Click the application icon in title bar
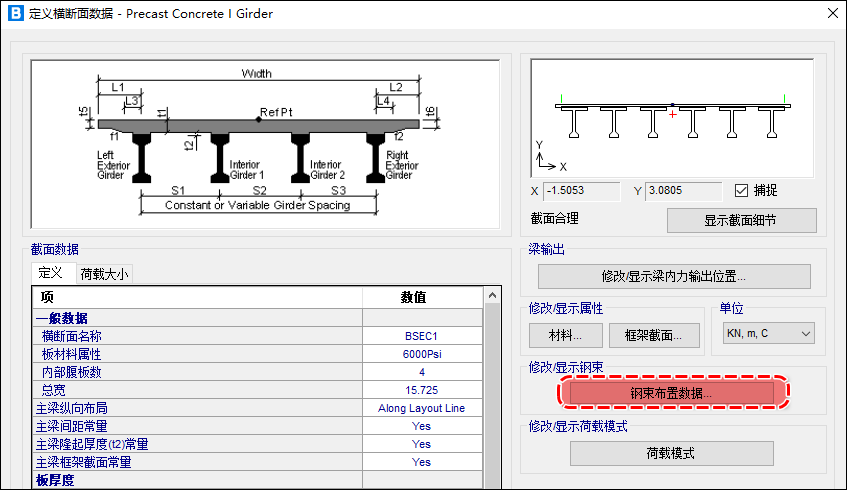847x490 pixels. 15,14
